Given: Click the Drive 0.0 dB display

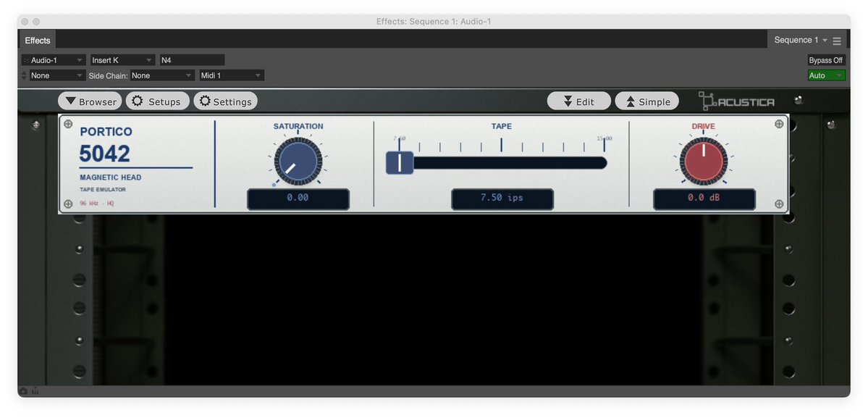Looking at the screenshot, I should tap(704, 198).
